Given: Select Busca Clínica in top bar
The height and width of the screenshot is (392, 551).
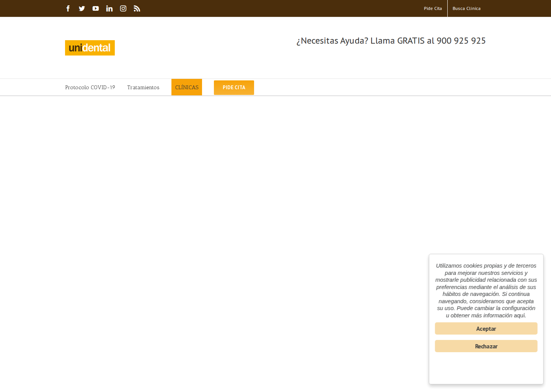Looking at the screenshot, I should tap(466, 8).
